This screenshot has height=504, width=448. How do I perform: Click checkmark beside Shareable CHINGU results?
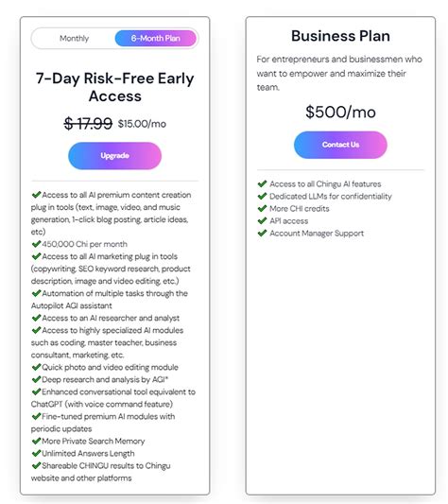tap(36, 465)
